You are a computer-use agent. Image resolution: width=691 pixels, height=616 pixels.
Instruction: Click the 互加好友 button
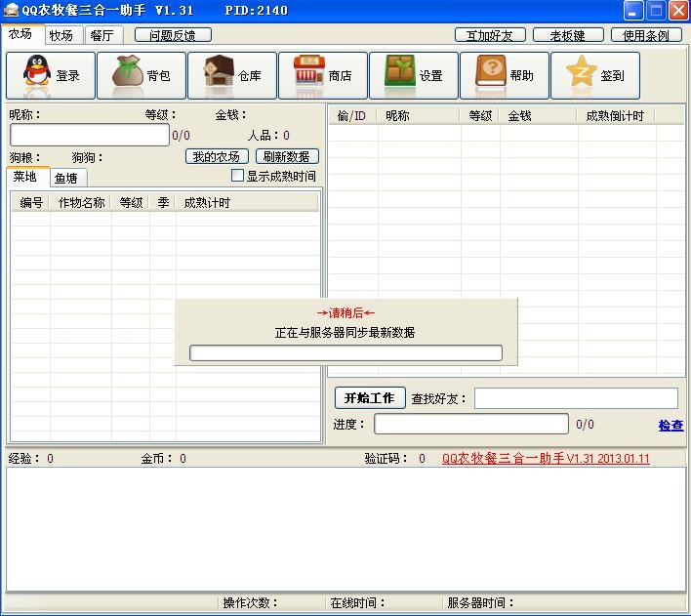(x=490, y=35)
